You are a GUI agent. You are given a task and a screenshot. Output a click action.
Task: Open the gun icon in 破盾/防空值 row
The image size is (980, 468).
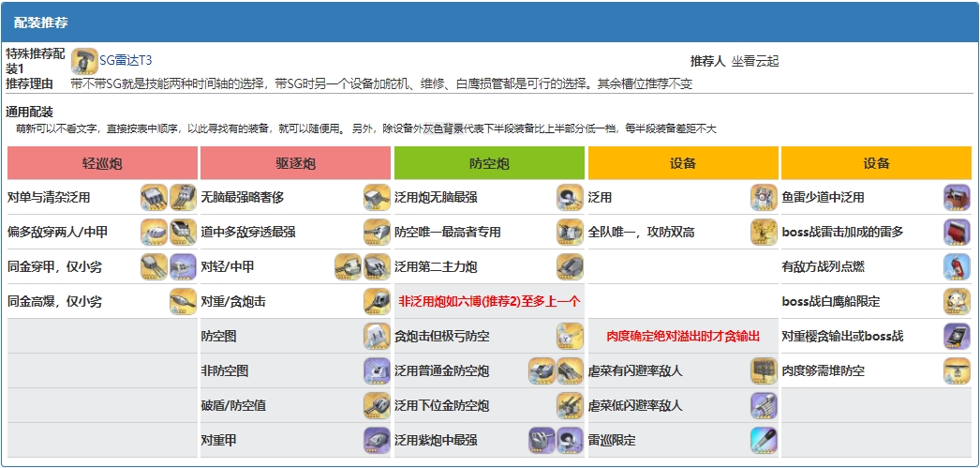377,405
